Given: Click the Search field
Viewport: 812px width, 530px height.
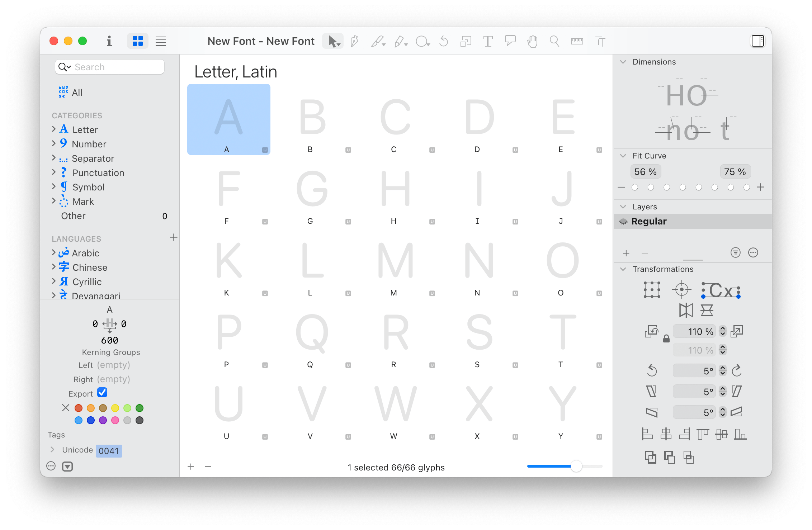Looking at the screenshot, I should pyautogui.click(x=115, y=67).
